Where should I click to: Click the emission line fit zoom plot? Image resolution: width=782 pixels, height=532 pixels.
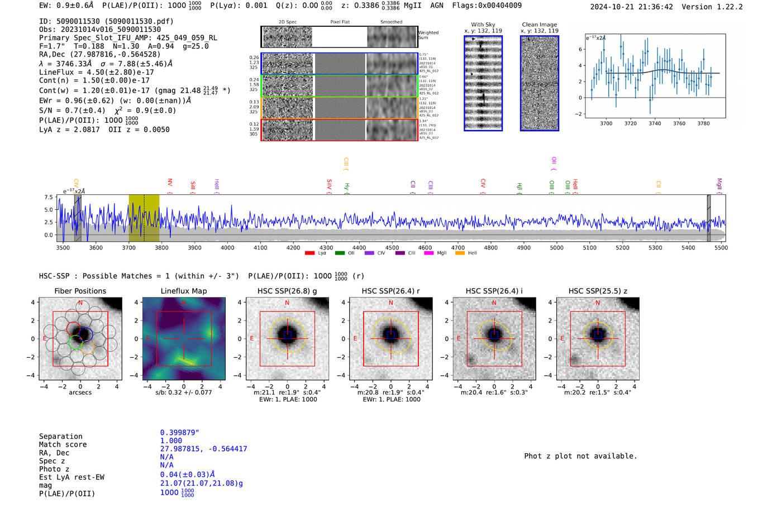[x=656, y=76]
